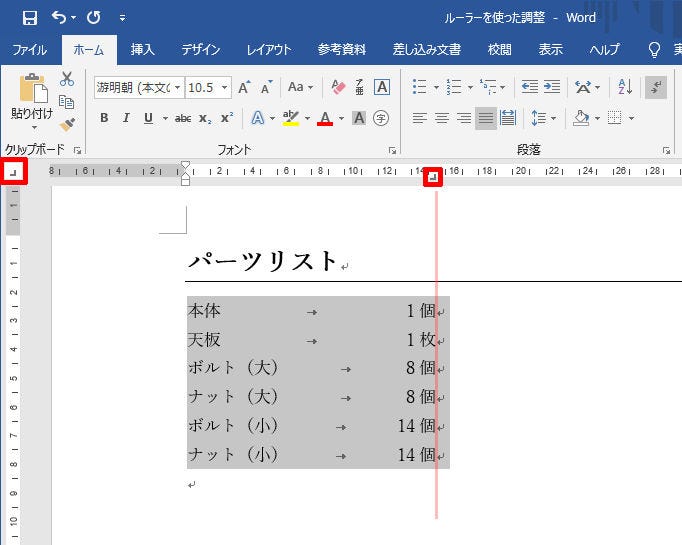Apply yellow text highlight color
The height and width of the screenshot is (545, 682).
(x=291, y=118)
